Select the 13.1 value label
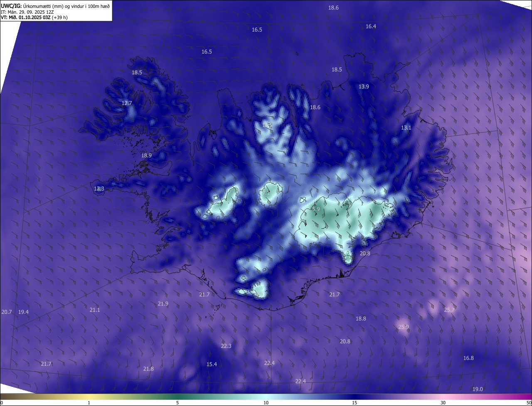Image resolution: width=532 pixels, height=406 pixels. (406, 127)
